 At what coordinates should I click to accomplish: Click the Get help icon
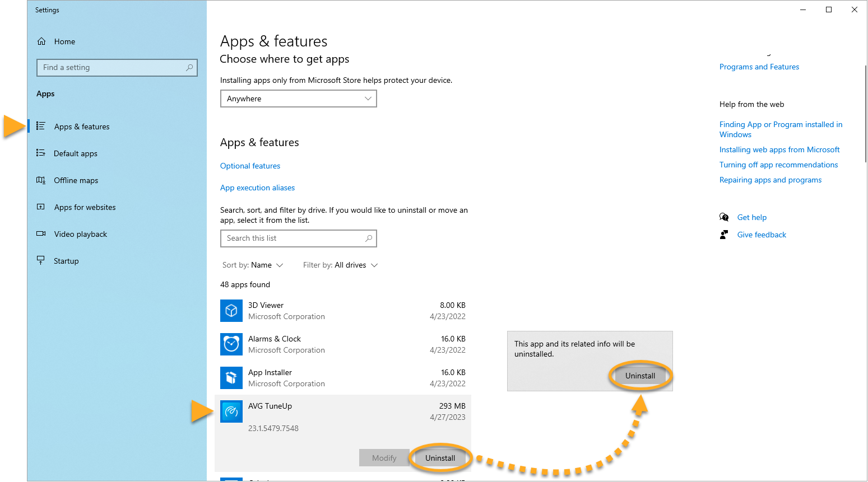[x=724, y=217]
